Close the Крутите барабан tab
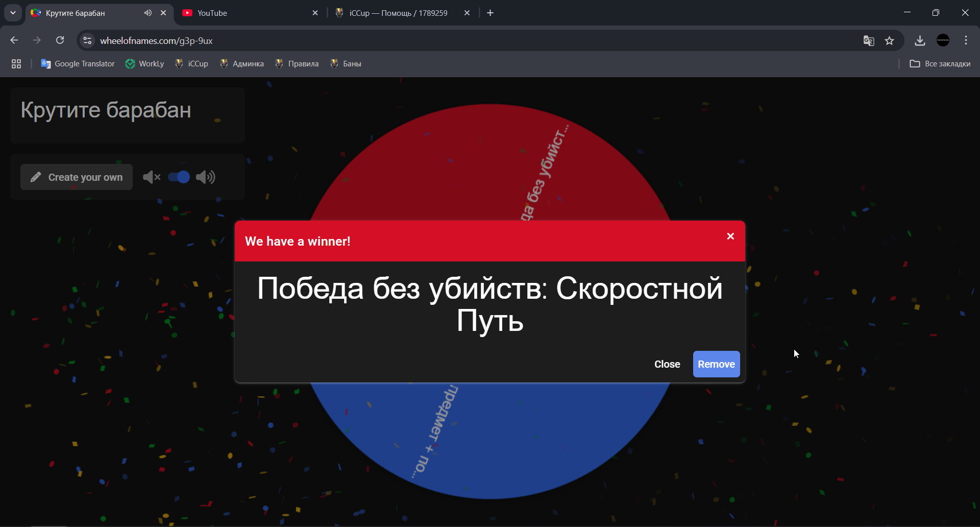 pyautogui.click(x=163, y=13)
